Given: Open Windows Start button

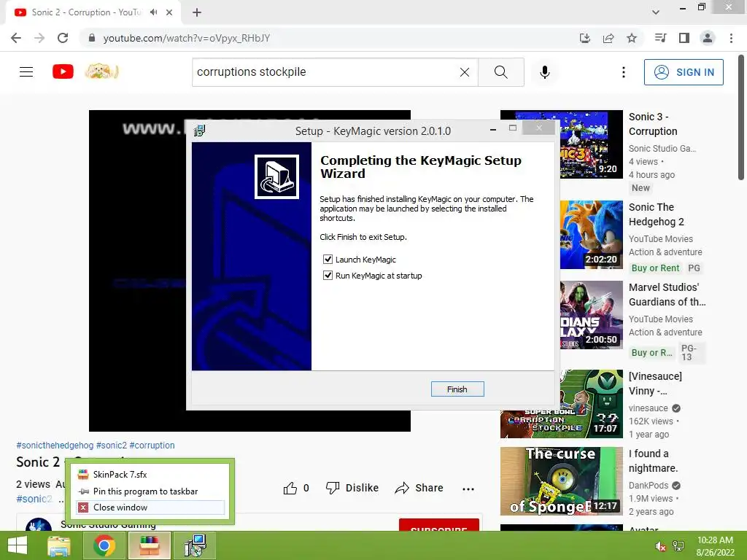Looking at the screenshot, I should [18, 545].
